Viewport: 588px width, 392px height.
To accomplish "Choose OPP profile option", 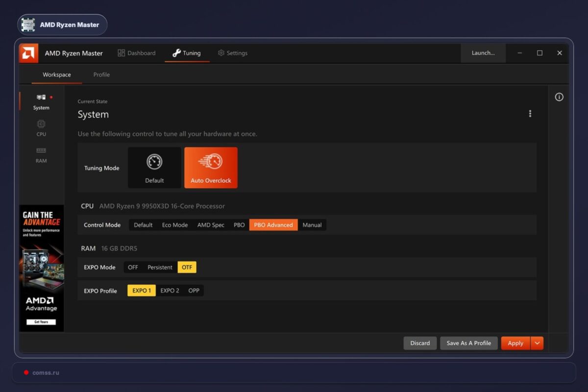I will point(194,291).
